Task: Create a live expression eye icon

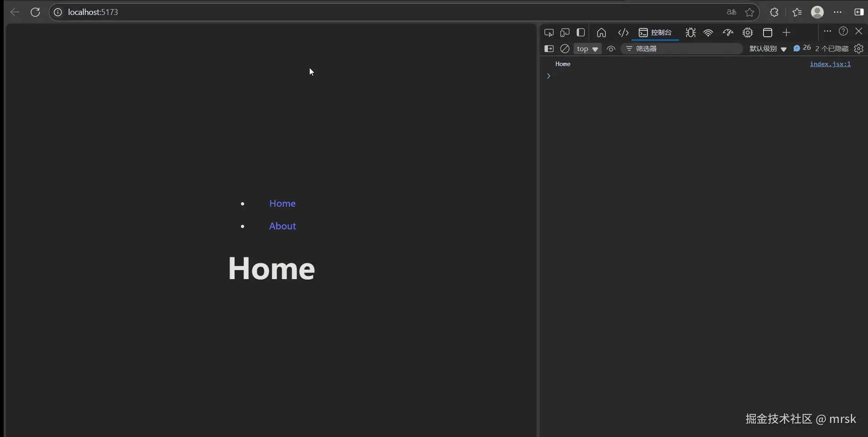Action: pyautogui.click(x=611, y=49)
